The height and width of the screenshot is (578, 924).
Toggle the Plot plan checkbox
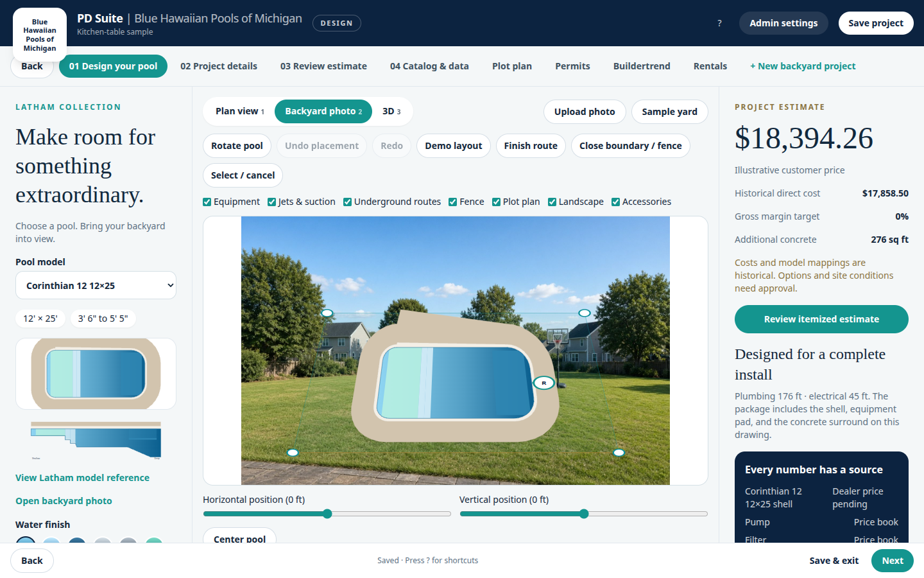(x=497, y=202)
